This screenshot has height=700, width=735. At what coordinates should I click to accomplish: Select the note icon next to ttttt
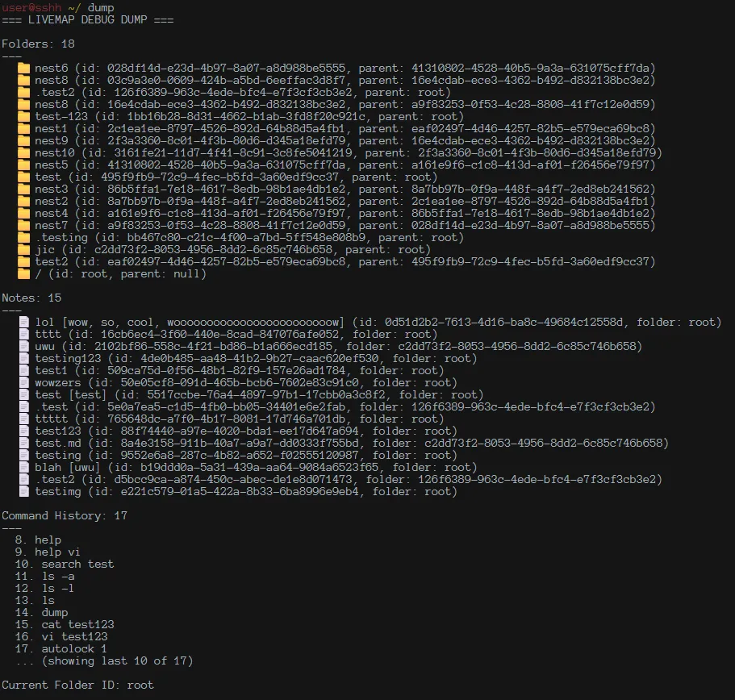pyautogui.click(x=24, y=419)
